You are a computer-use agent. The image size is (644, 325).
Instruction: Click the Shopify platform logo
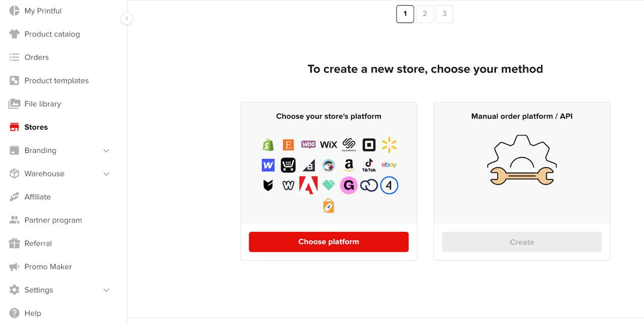pyautogui.click(x=268, y=145)
